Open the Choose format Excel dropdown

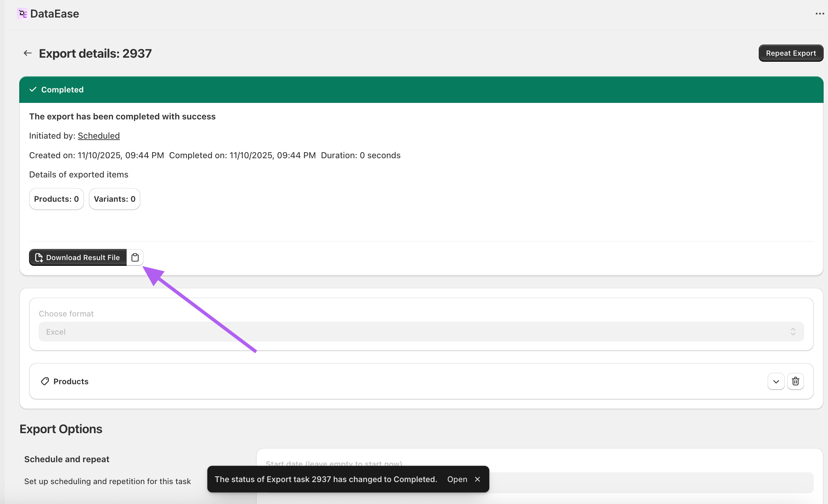tap(421, 332)
